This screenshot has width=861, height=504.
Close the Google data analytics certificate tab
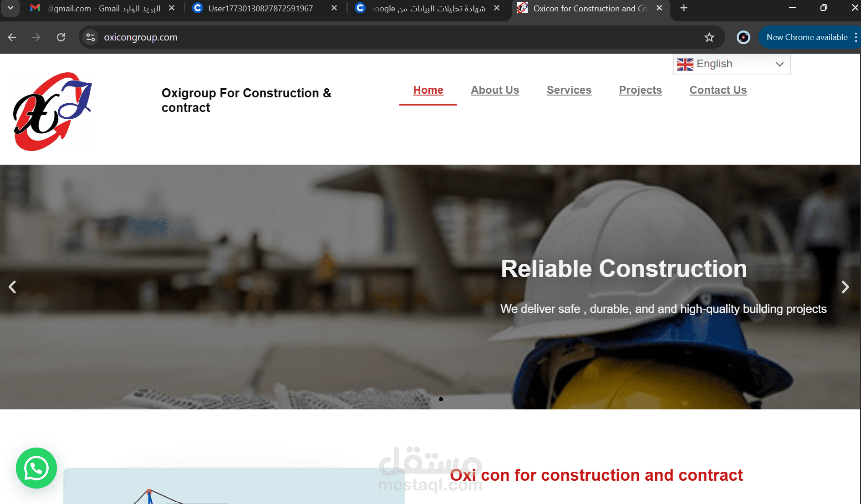click(497, 8)
